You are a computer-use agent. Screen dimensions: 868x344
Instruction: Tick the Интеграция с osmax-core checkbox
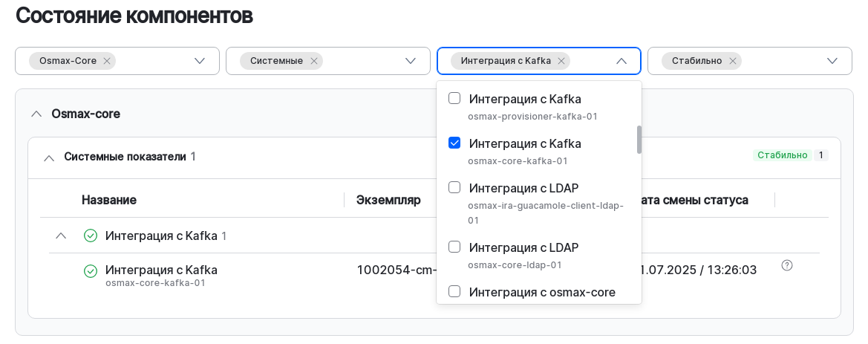[454, 291]
